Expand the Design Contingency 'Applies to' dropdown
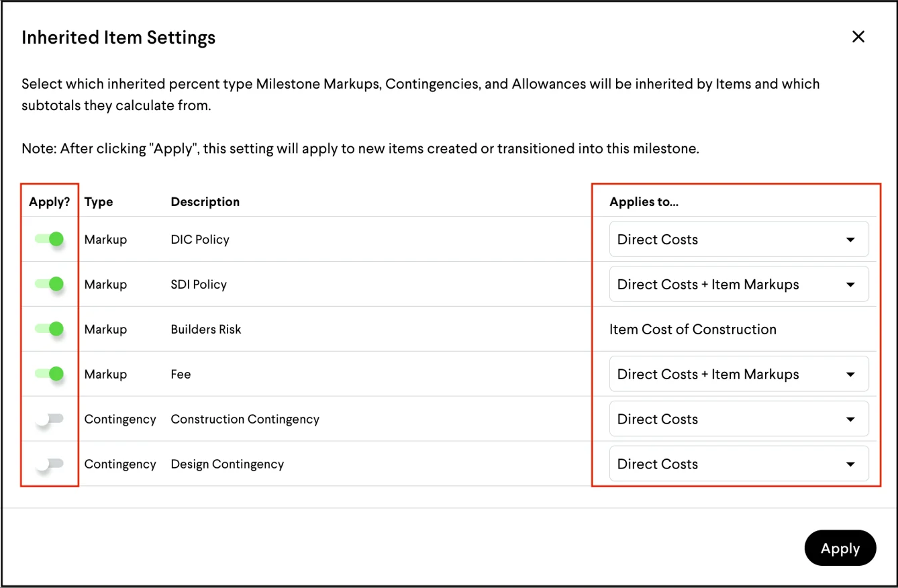Image resolution: width=898 pixels, height=588 pixels. tap(738, 464)
